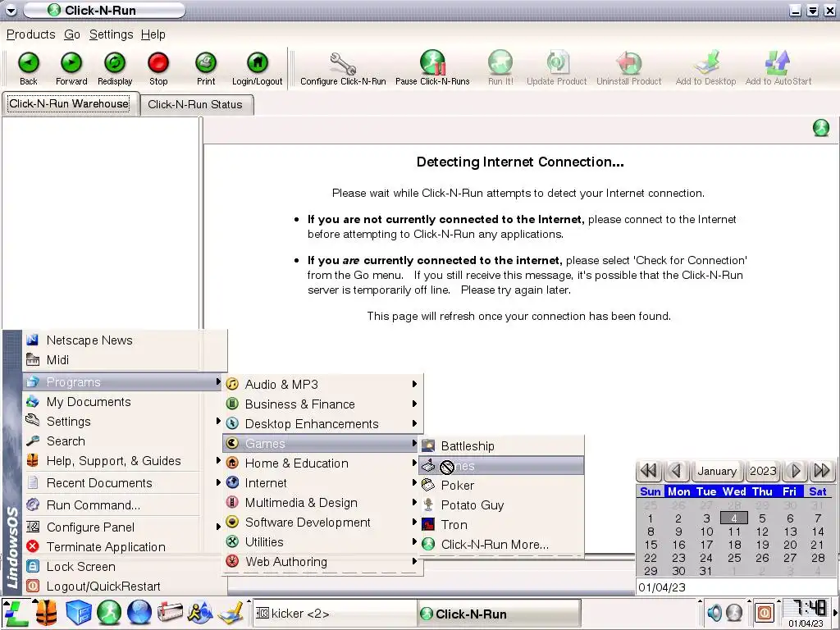Click the Pause Click-N-Runs icon
This screenshot has height=630, width=840.
click(432, 62)
